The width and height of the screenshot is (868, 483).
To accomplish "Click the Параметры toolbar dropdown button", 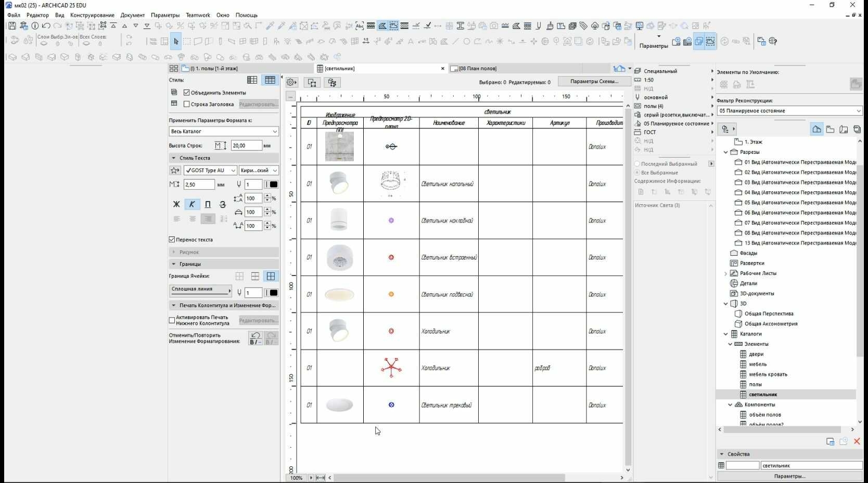I will click(654, 41).
